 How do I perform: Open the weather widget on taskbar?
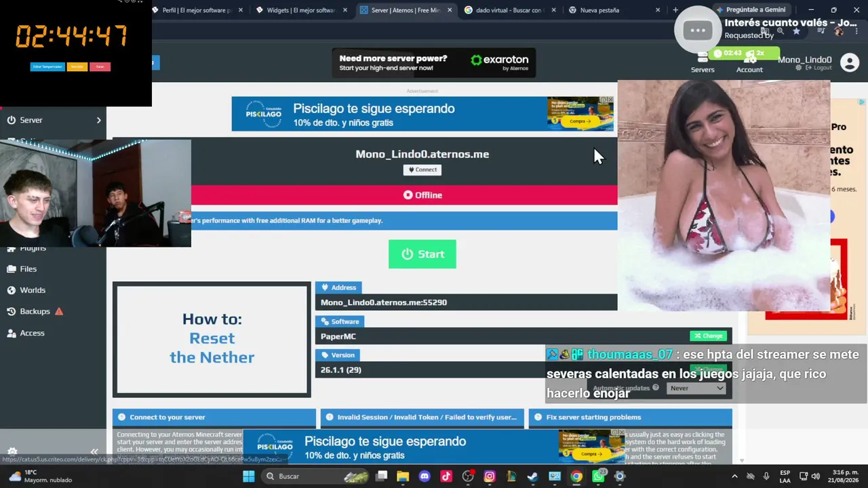point(41,476)
